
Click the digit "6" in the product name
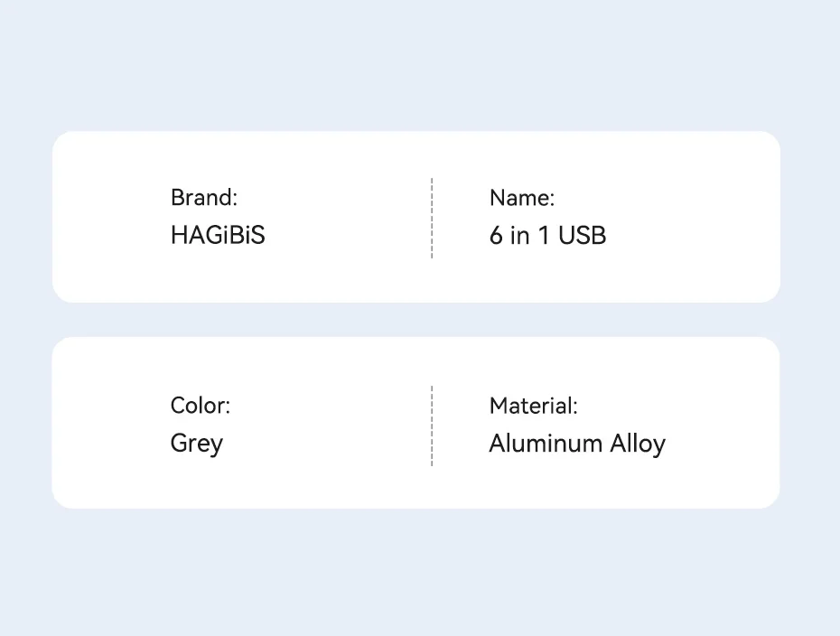[496, 236]
